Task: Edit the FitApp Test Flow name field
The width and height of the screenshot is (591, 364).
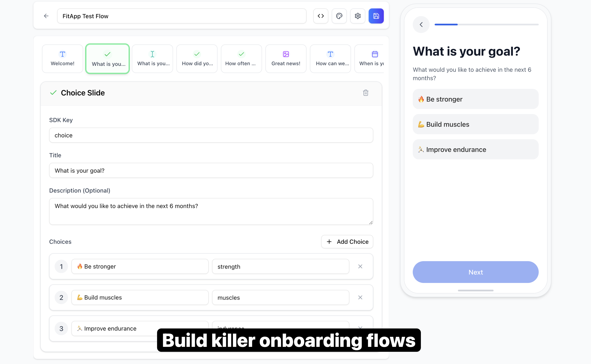Action: tap(182, 16)
